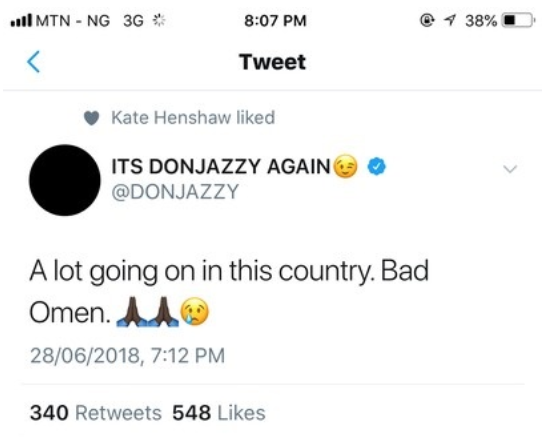Tap the @DONJAZZY handle
Image resolution: width=549 pixels, height=437 pixels.
click(x=175, y=192)
